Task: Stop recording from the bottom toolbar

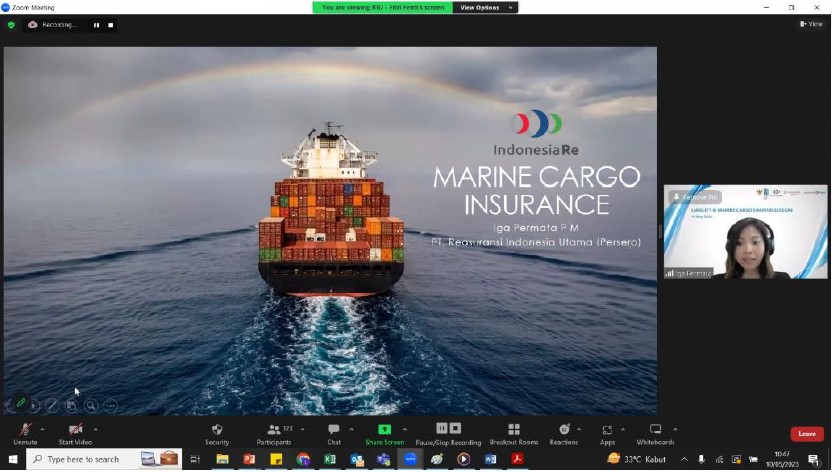Action: (x=455, y=428)
